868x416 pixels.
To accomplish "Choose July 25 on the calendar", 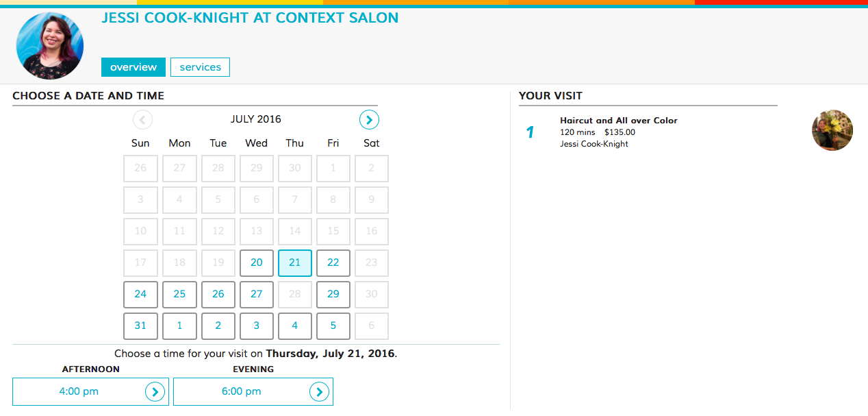I will [179, 295].
